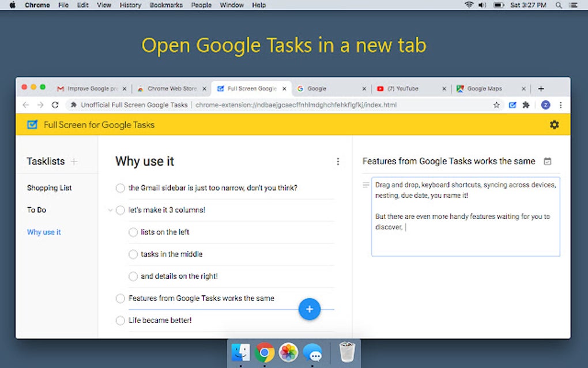Reload the page

coord(55,105)
